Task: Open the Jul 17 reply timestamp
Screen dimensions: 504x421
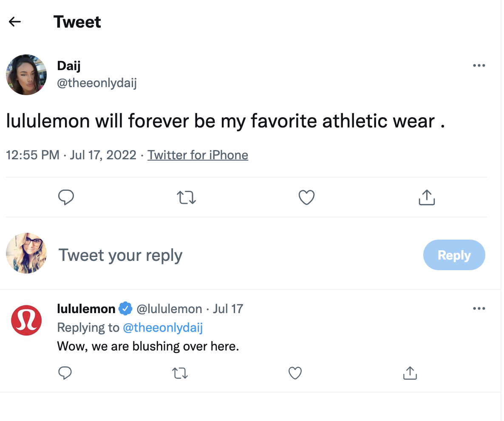Action: 228,309
